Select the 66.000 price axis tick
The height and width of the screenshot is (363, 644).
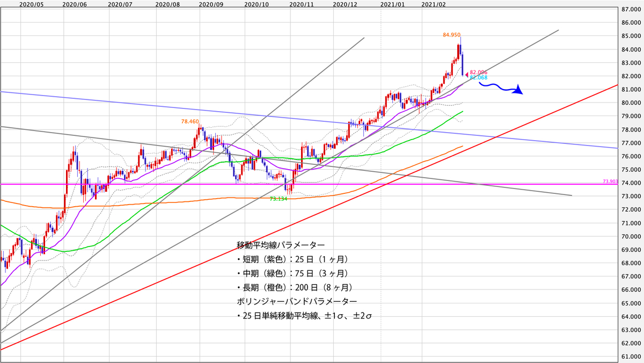pyautogui.click(x=630, y=289)
